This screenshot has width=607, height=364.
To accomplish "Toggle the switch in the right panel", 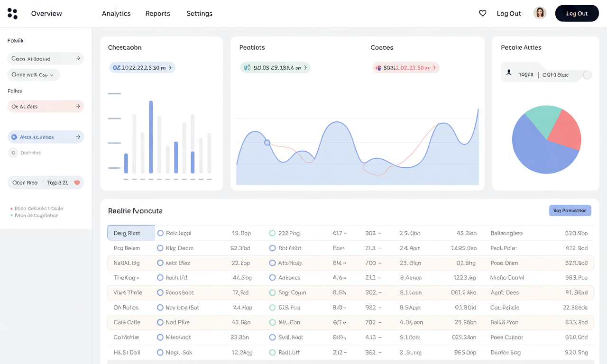I will pyautogui.click(x=587, y=75).
